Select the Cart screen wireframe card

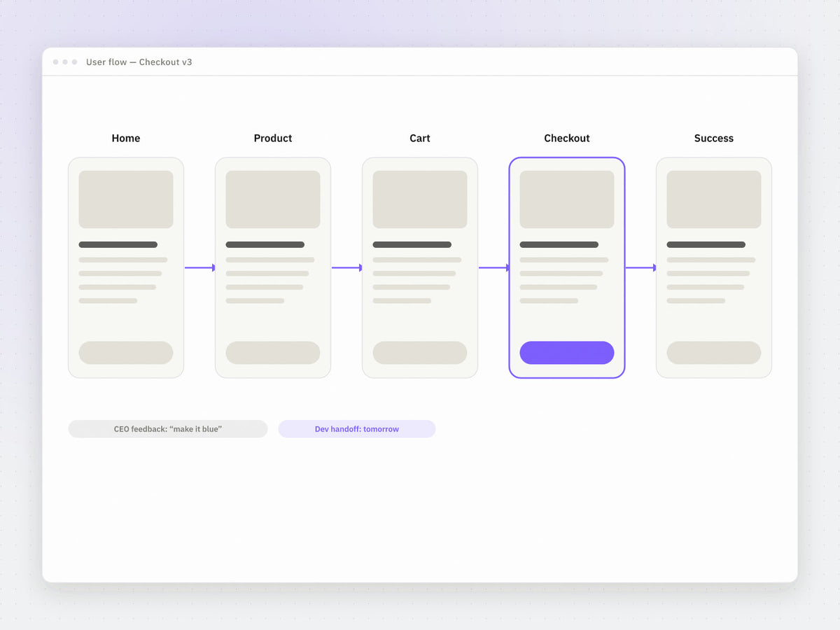pos(420,267)
